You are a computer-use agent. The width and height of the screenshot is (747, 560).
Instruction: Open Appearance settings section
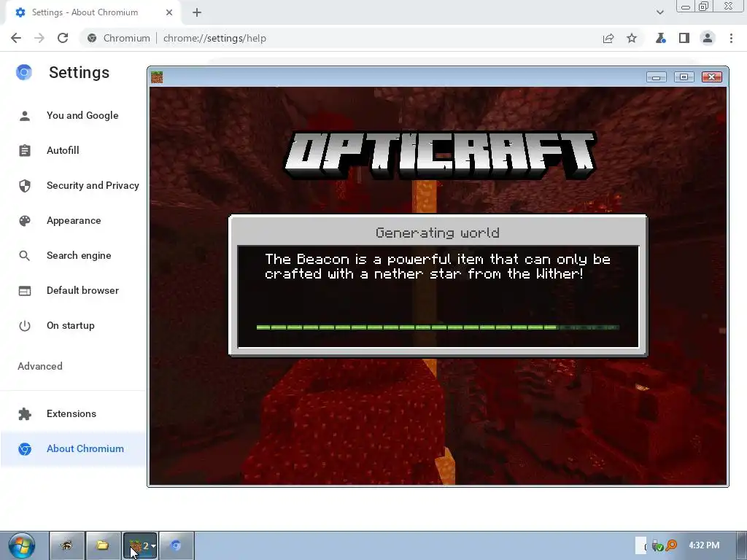click(x=74, y=220)
